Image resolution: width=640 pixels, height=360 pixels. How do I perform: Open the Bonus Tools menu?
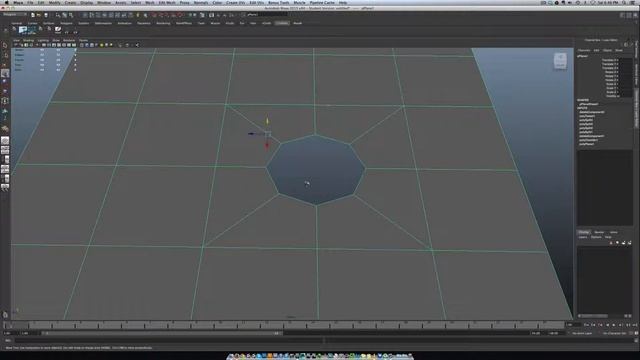279,2
